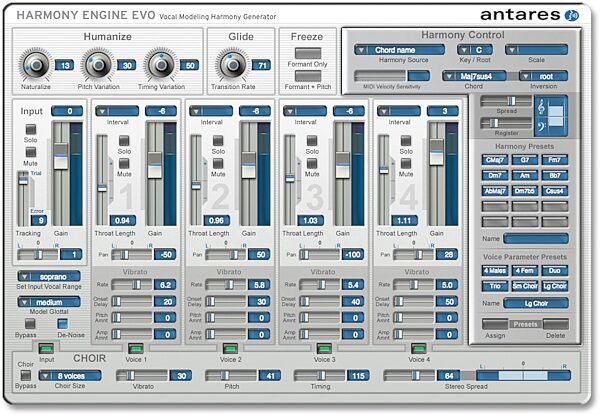Screen dimensions: 600x415
Task: Open the soprano input vocal range dropdown
Action: coord(49,276)
